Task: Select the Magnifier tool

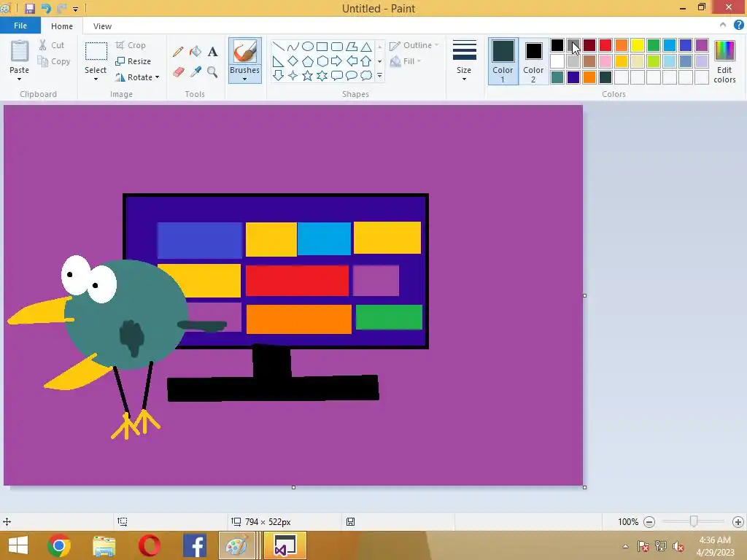Action: pos(212,72)
